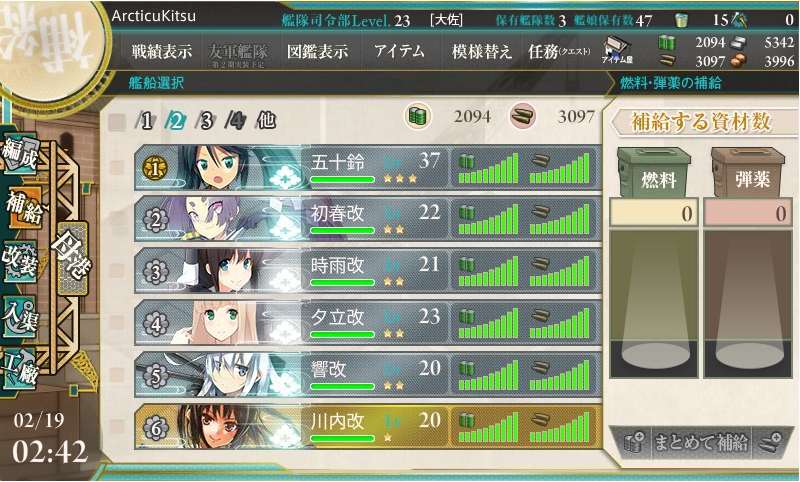Tick the checkbox for 夕立改
This screenshot has height=482, width=800.
[x=117, y=323]
